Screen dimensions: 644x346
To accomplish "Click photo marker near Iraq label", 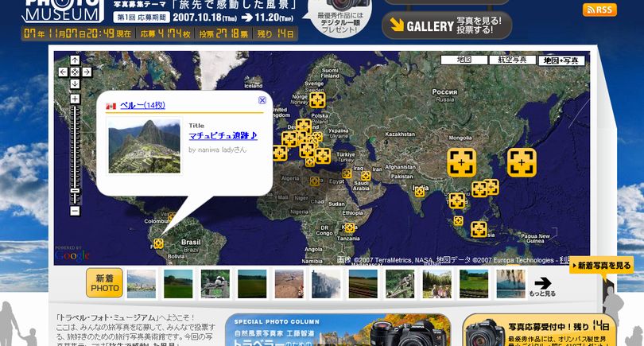I will [x=366, y=176].
